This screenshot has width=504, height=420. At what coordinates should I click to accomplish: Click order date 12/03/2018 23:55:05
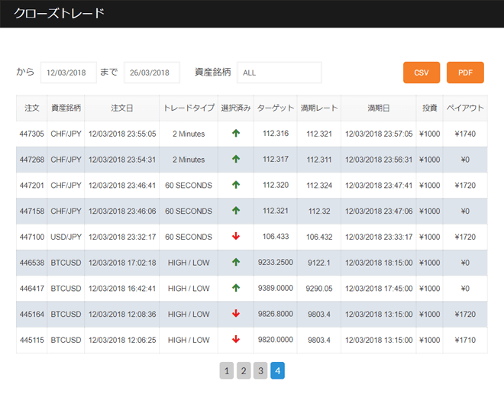[122, 134]
